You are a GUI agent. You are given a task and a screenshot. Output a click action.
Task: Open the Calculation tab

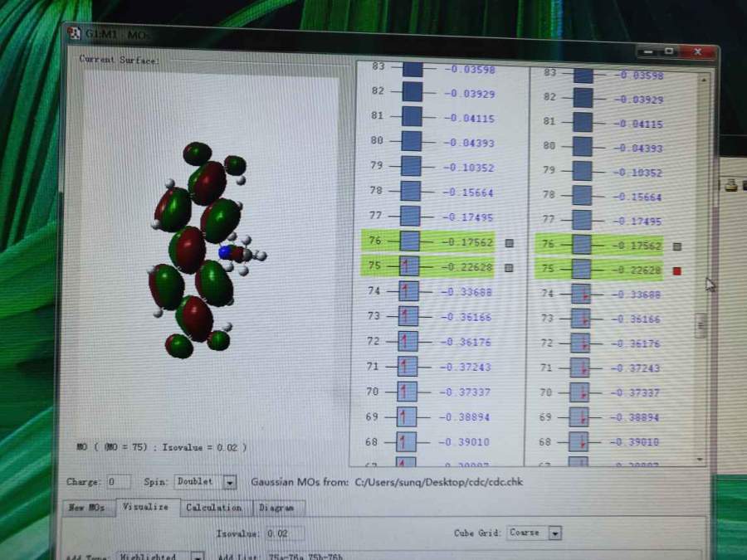pos(213,507)
